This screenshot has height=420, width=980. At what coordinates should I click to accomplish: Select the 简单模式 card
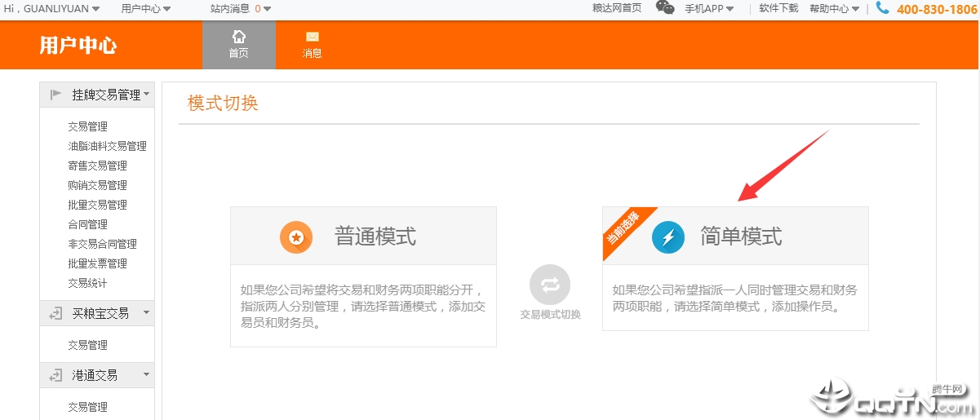pos(735,269)
